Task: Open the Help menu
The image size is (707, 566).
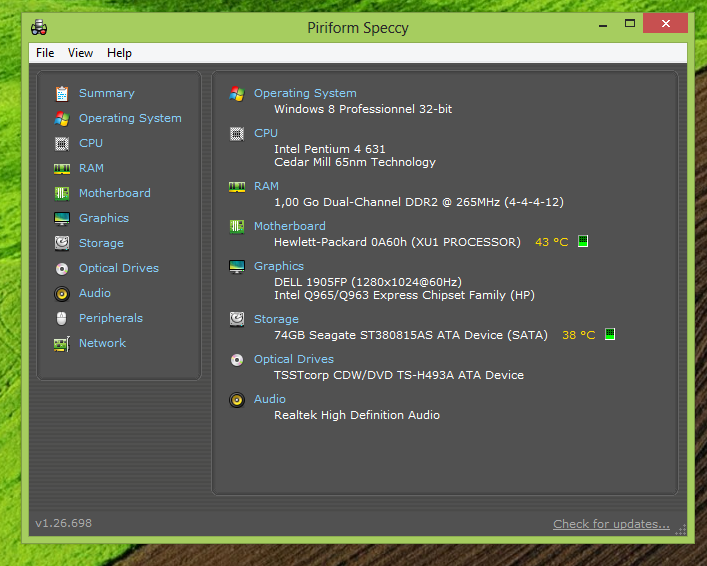Action: point(119,53)
